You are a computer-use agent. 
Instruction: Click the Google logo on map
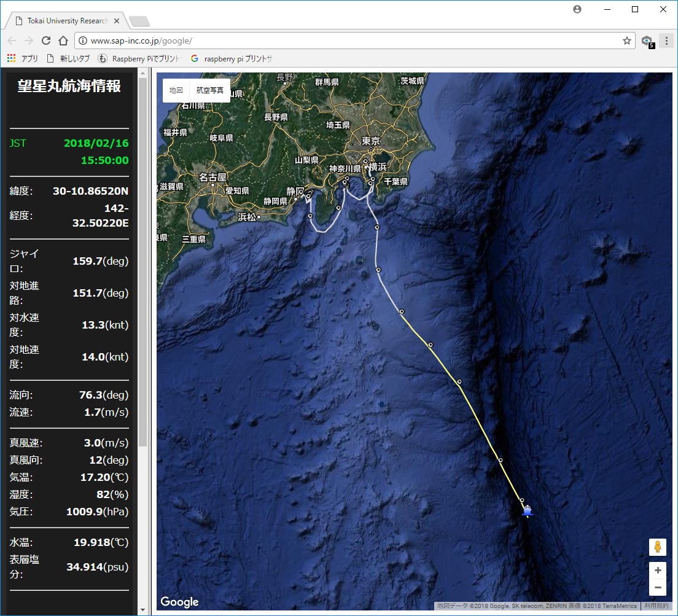point(179,601)
